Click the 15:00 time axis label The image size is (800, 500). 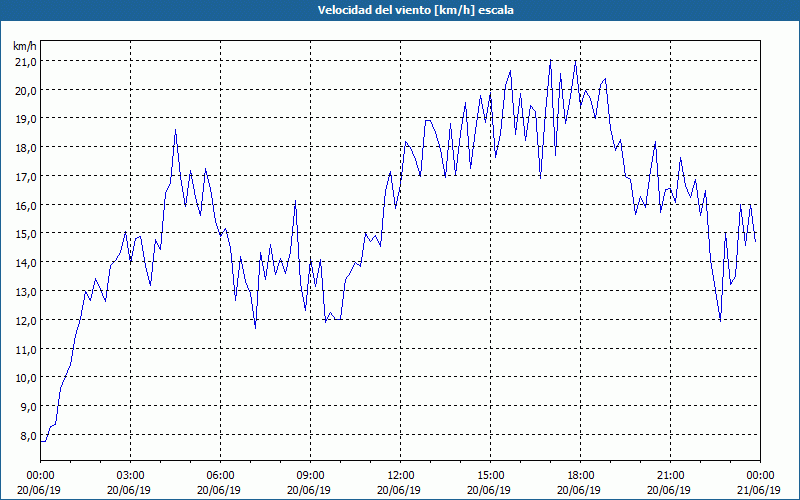(x=490, y=476)
